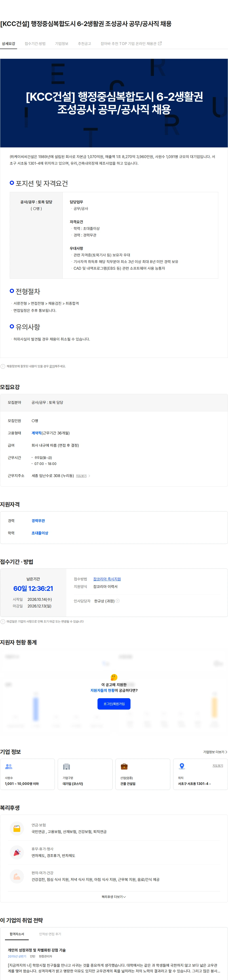Click the 초대졸이상 value under 지원자격
Screen dimensions: 228x980
tap(40, 533)
